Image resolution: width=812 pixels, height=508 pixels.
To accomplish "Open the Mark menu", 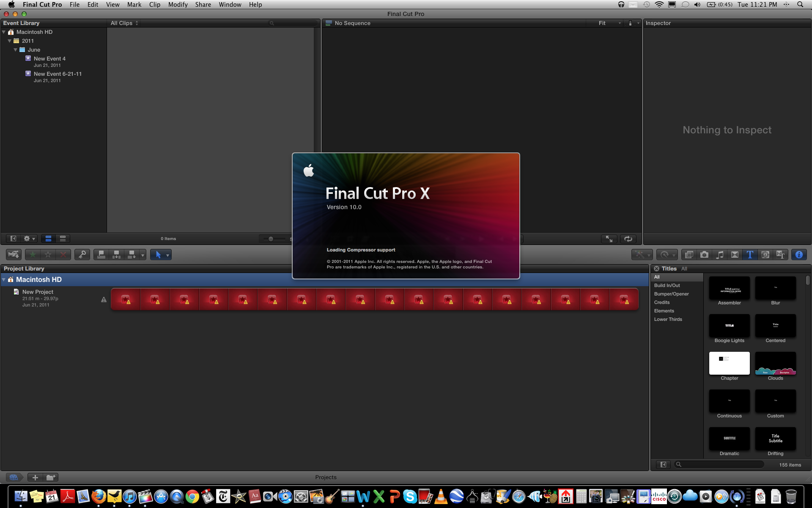I will tap(134, 4).
